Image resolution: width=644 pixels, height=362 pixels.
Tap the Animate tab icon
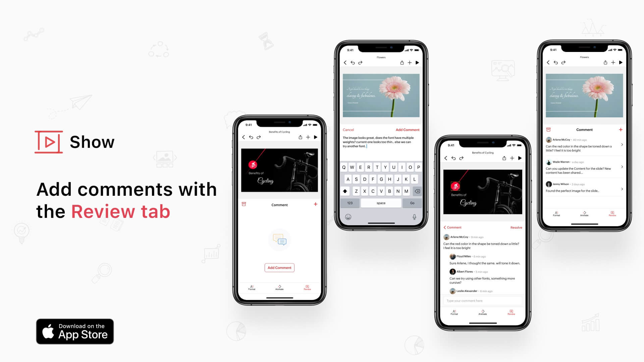pyautogui.click(x=279, y=287)
